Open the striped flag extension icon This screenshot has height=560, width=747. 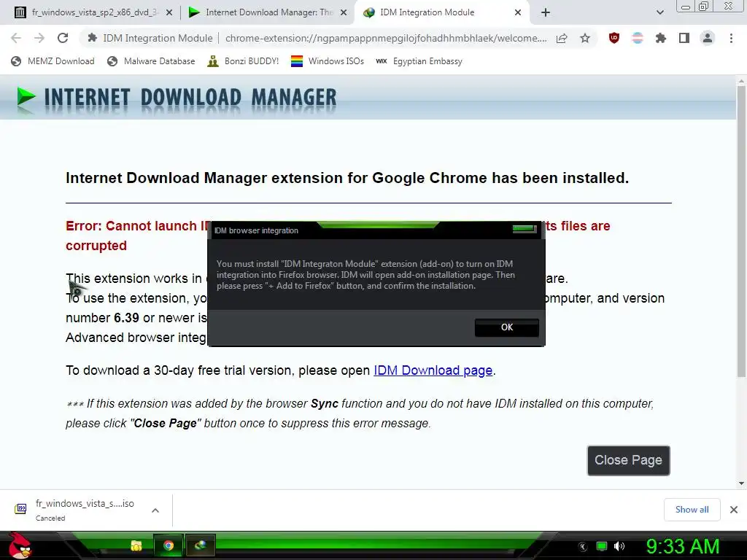[638, 38]
